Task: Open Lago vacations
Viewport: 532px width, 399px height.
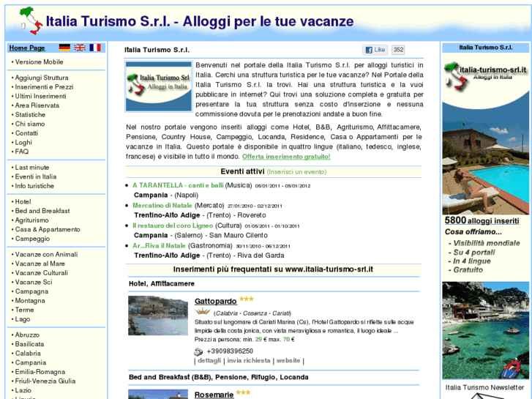Action: (23, 319)
